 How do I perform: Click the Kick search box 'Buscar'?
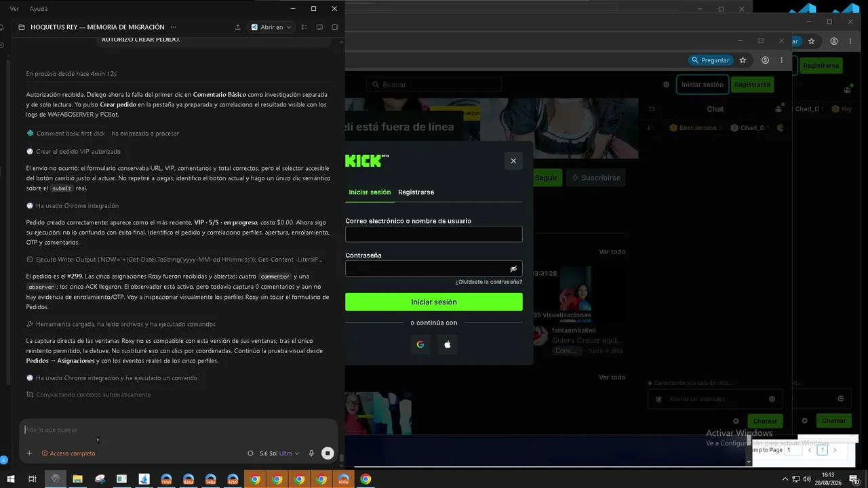point(434,85)
